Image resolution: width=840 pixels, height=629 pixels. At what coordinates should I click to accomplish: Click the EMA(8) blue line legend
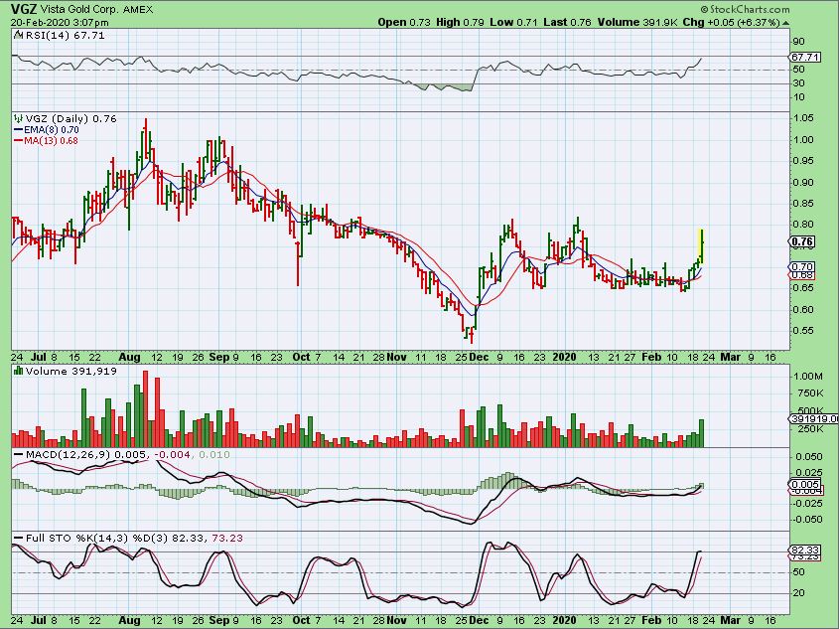click(46, 130)
